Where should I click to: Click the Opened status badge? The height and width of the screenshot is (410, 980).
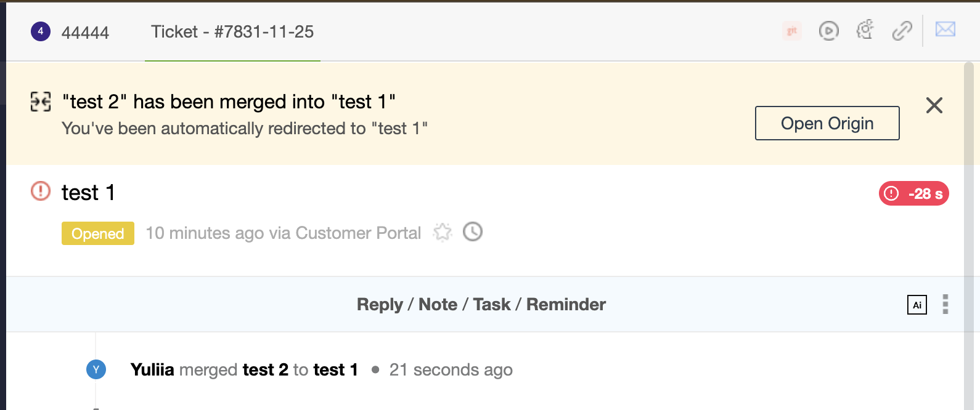tap(97, 233)
